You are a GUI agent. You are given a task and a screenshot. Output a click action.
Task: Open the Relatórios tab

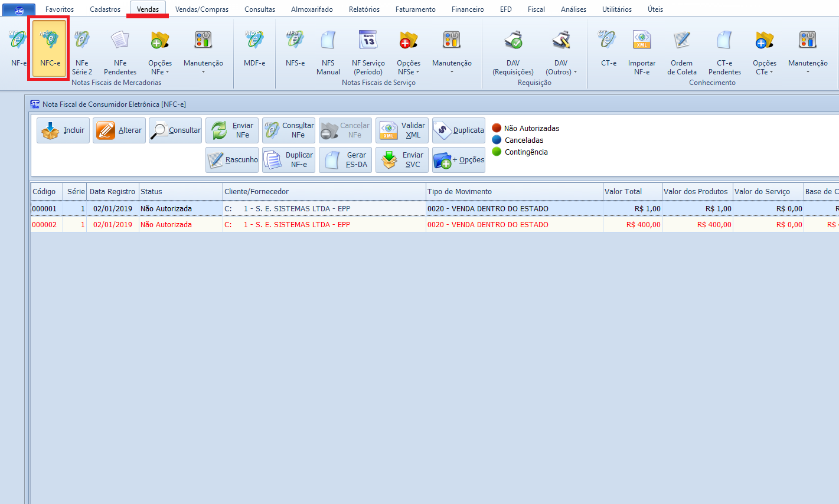point(364,9)
